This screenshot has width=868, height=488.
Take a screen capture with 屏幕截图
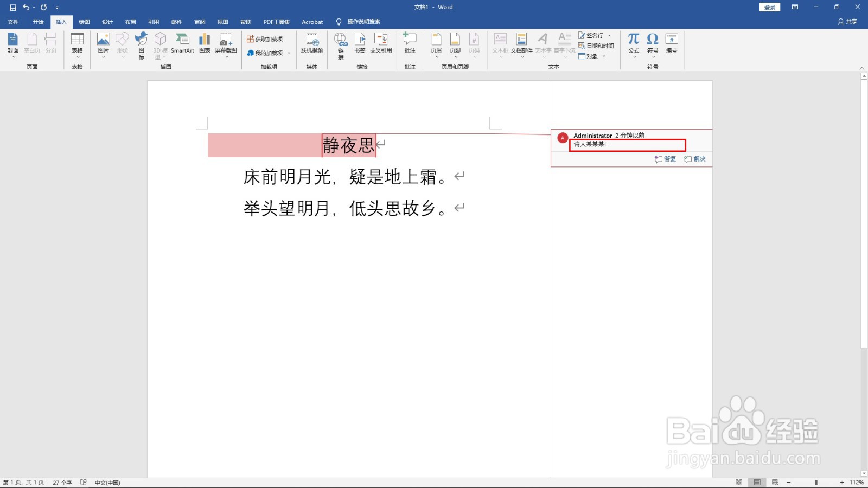pos(226,43)
